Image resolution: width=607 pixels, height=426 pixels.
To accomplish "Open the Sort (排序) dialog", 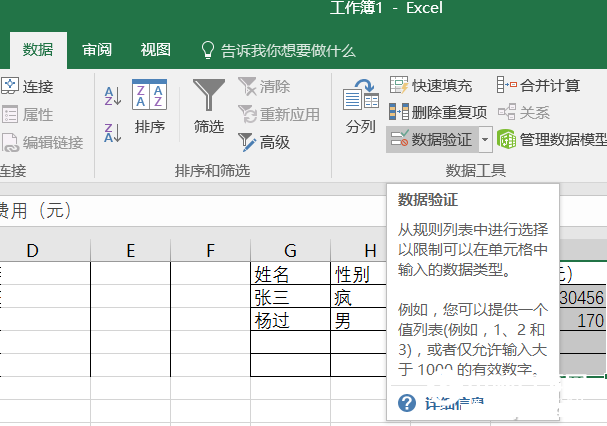I will (150, 106).
